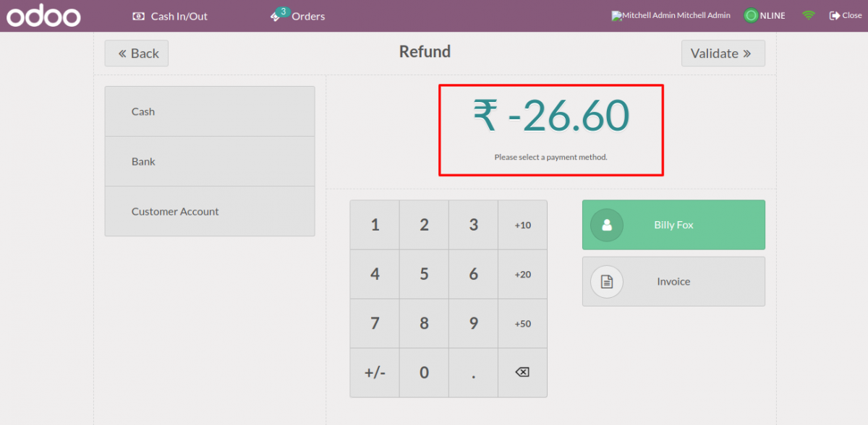Select the Customer Account payment method
This screenshot has width=868, height=425.
[210, 211]
